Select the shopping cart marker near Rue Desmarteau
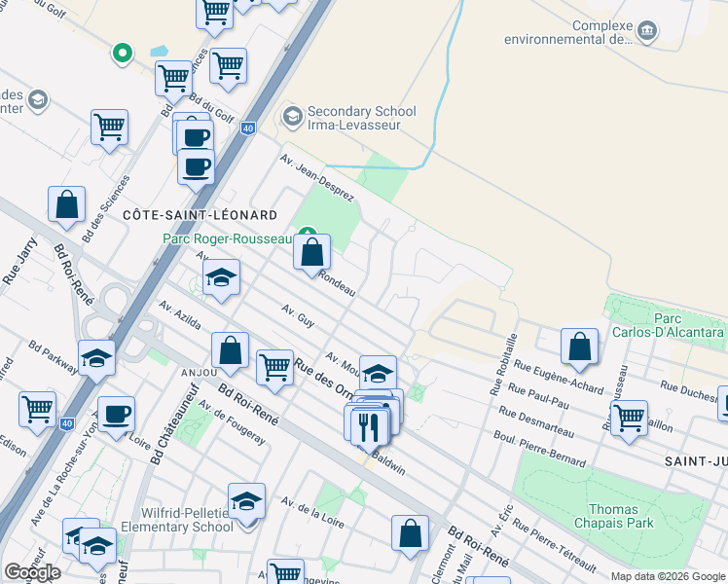728x584 pixels. click(629, 420)
